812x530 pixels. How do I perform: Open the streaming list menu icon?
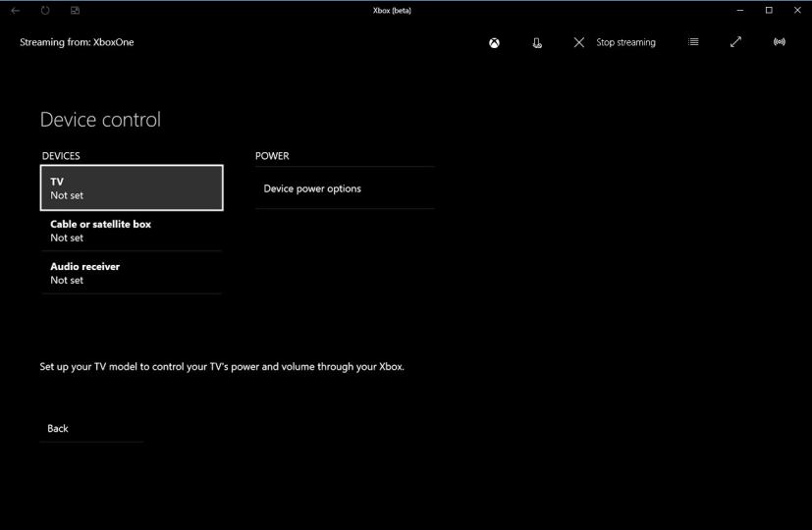point(693,42)
